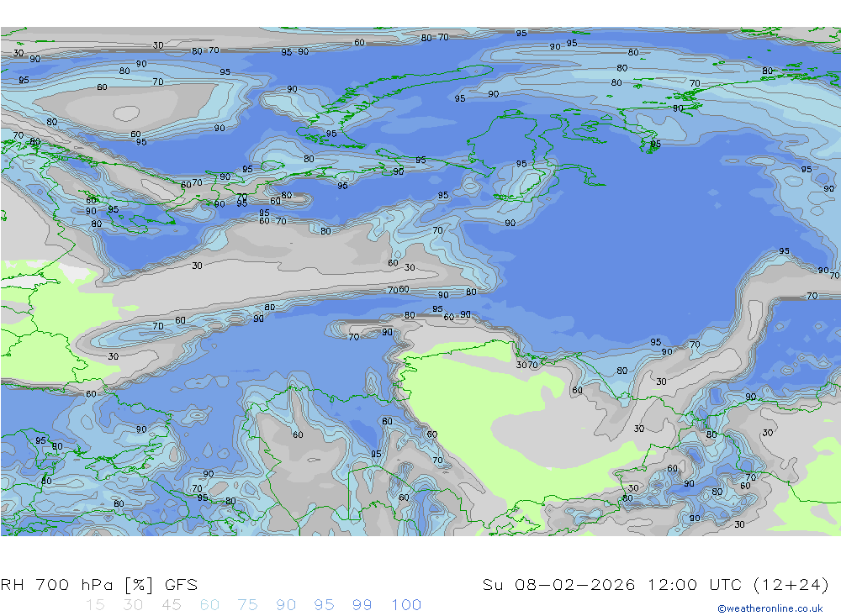Click the 'GFS' model label
This screenshot has width=841, height=616.
tap(182, 584)
